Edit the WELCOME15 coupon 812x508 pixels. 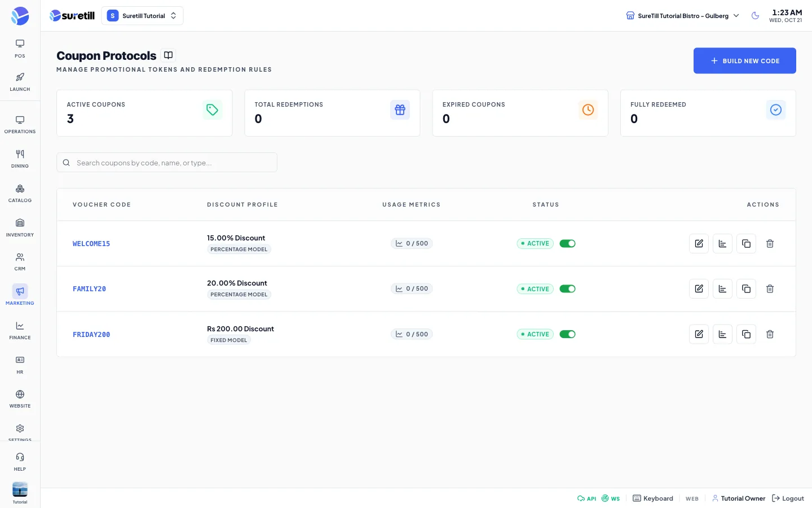(699, 243)
